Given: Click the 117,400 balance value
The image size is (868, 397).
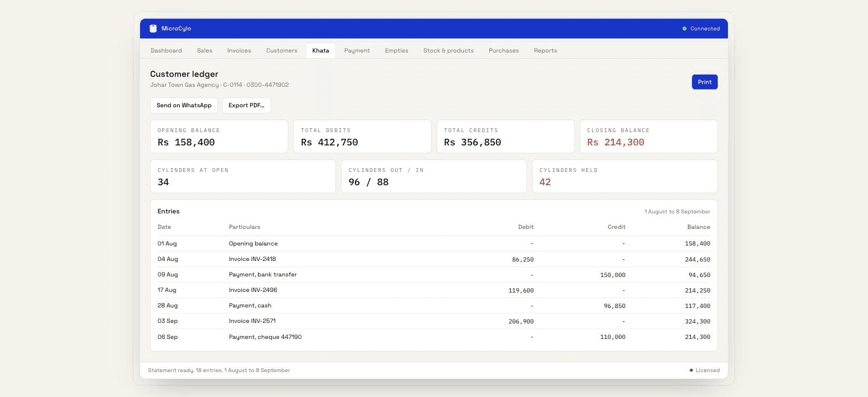Looking at the screenshot, I should (697, 306).
